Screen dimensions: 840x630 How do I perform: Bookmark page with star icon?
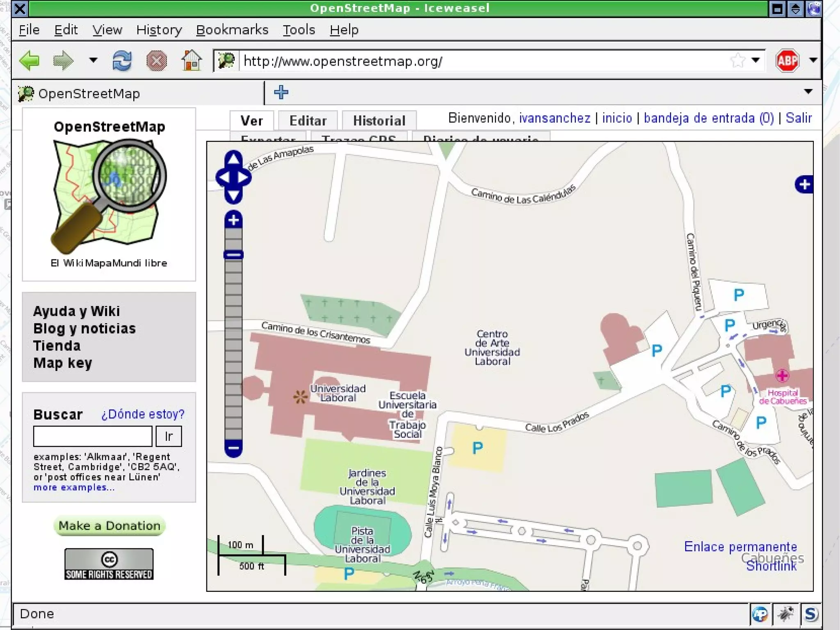pyautogui.click(x=737, y=61)
